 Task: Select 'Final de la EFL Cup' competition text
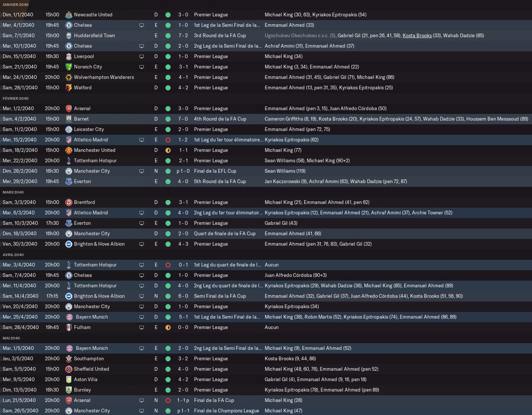pyautogui.click(x=215, y=171)
